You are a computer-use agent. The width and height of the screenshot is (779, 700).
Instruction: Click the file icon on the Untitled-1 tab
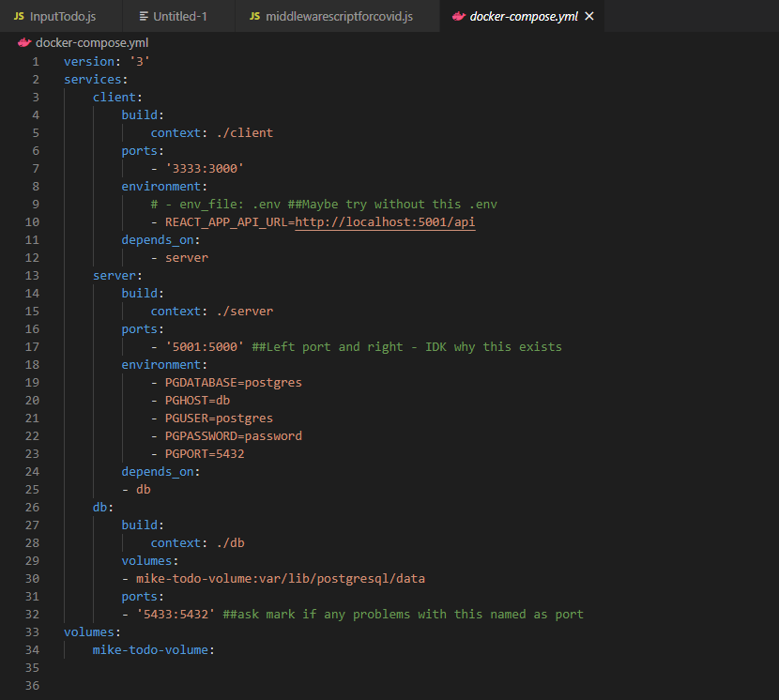coord(143,17)
